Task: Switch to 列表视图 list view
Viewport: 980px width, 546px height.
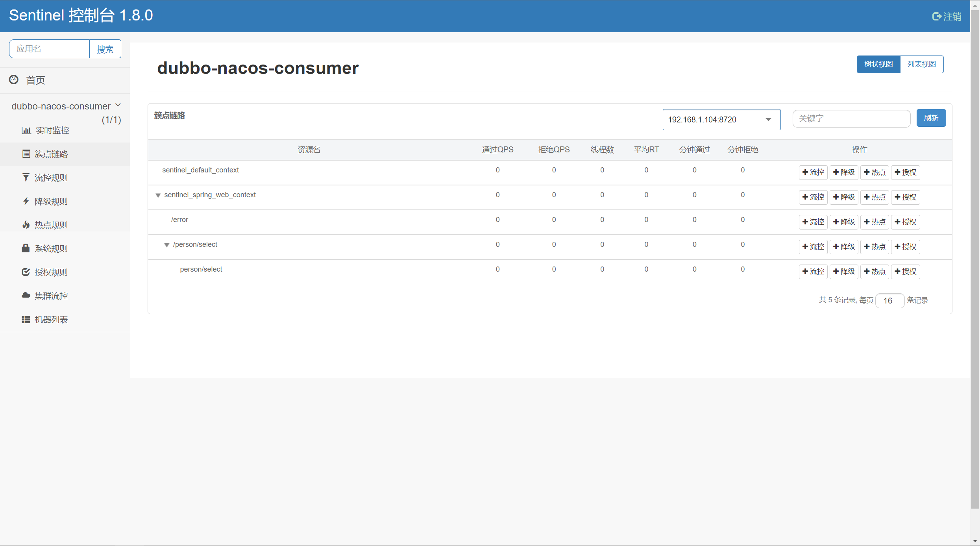Action: click(x=922, y=64)
